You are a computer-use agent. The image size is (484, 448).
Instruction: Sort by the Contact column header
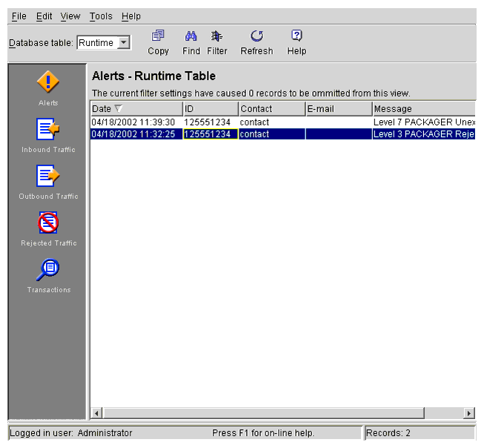pos(272,109)
